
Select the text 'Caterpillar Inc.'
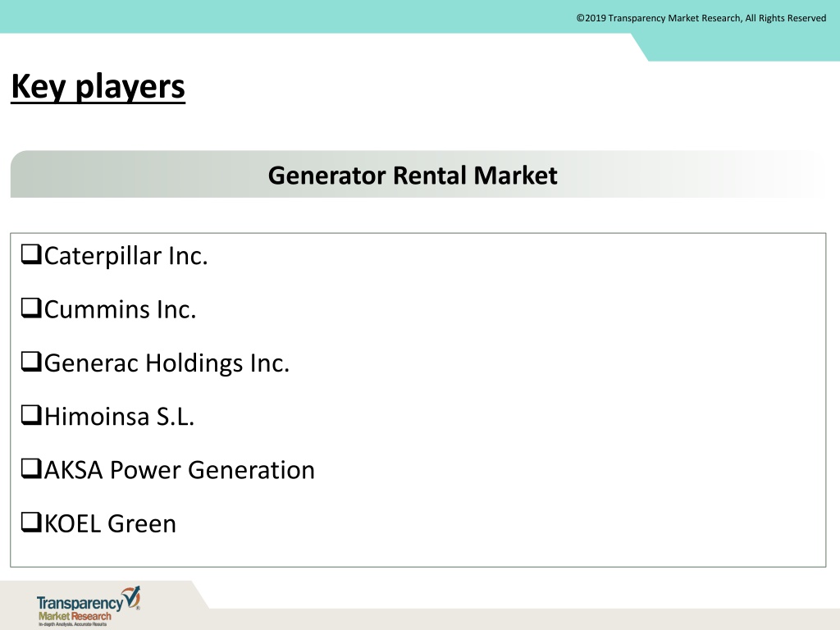[126, 256]
